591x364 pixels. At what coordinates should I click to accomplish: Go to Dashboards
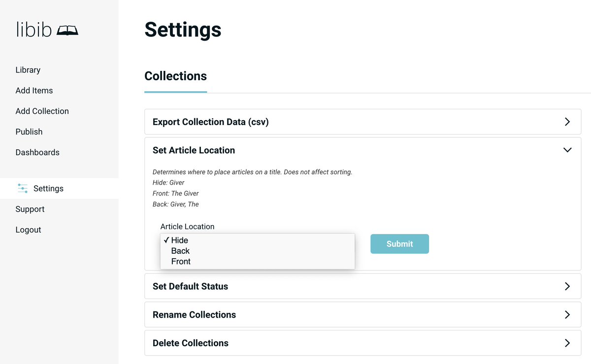37,152
